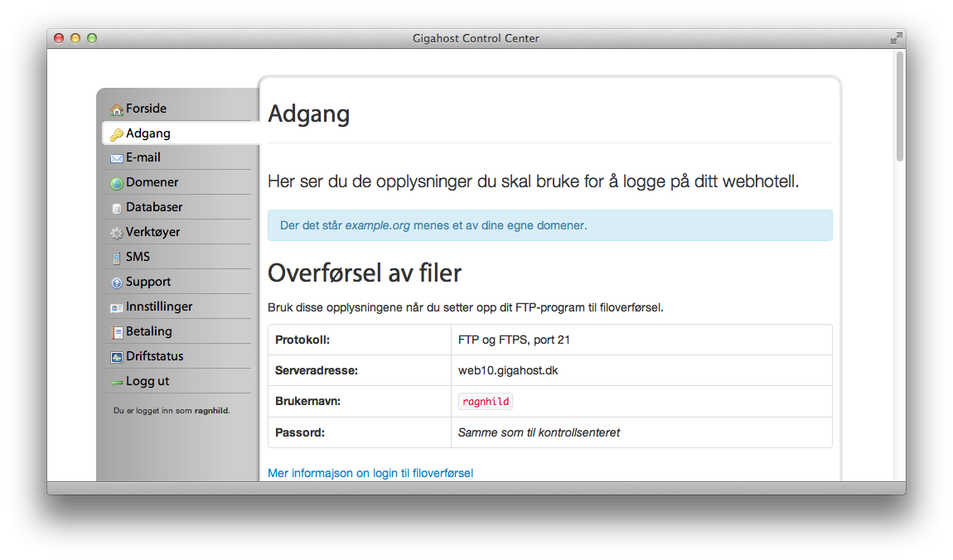
Task: Click the key icon beside Adgang
Action: [117, 134]
